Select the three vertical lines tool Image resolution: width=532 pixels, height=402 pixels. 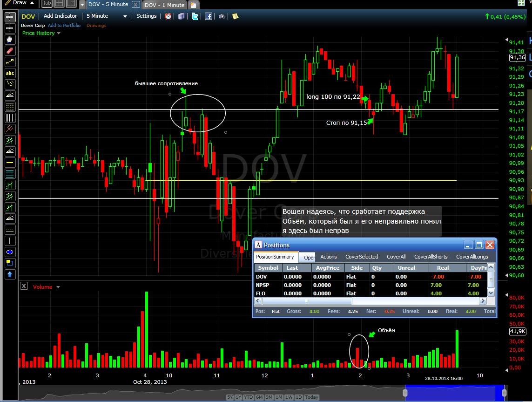pos(10,118)
